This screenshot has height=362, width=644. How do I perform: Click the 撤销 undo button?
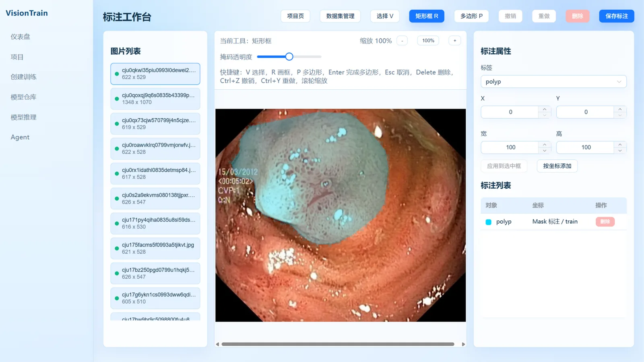[x=510, y=16]
